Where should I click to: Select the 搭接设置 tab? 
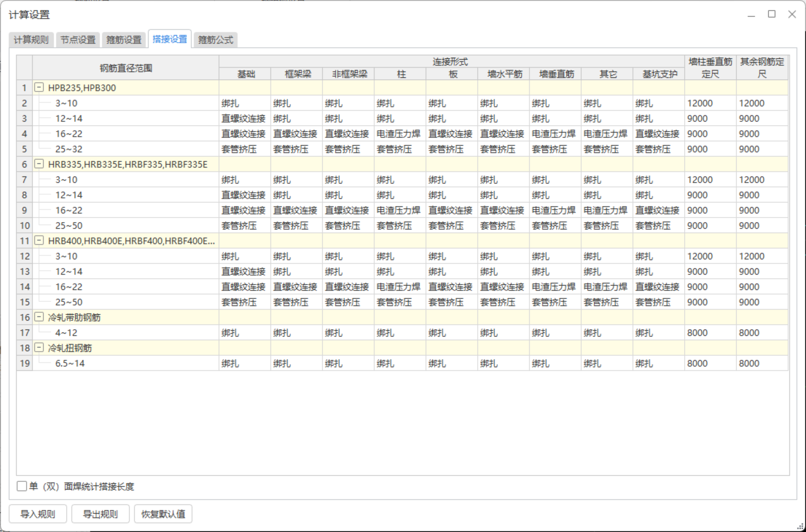pyautogui.click(x=170, y=39)
